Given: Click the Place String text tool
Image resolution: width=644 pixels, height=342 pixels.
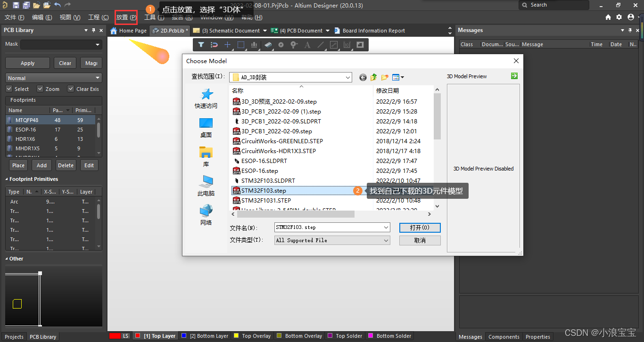Looking at the screenshot, I should (x=307, y=45).
